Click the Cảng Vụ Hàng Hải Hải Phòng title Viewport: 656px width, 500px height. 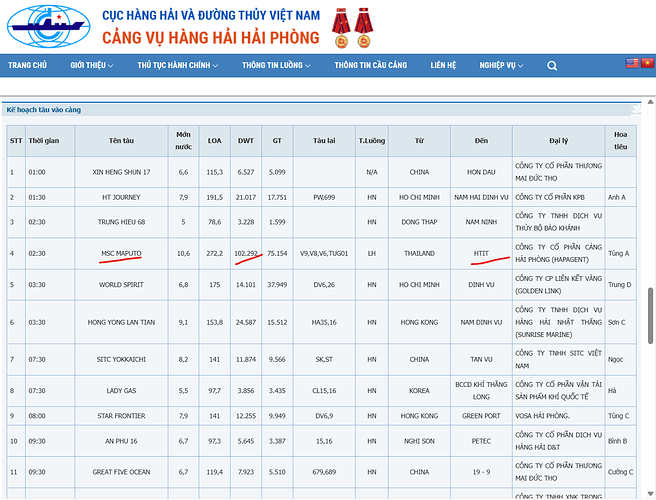pos(211,38)
